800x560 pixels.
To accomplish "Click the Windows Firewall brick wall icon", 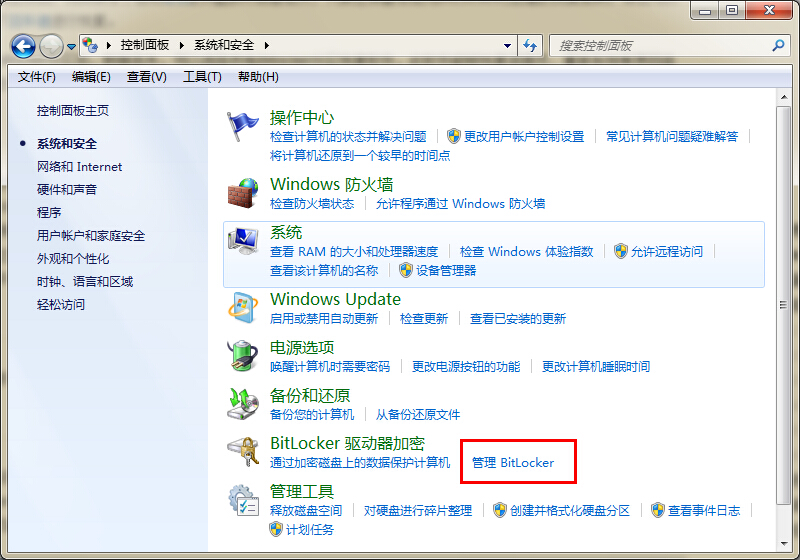I will 242,193.
